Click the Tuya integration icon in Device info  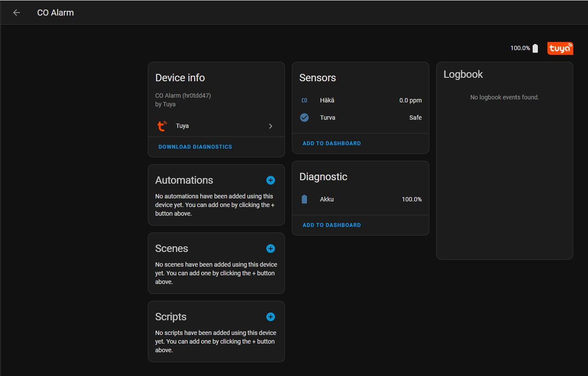[x=162, y=126]
